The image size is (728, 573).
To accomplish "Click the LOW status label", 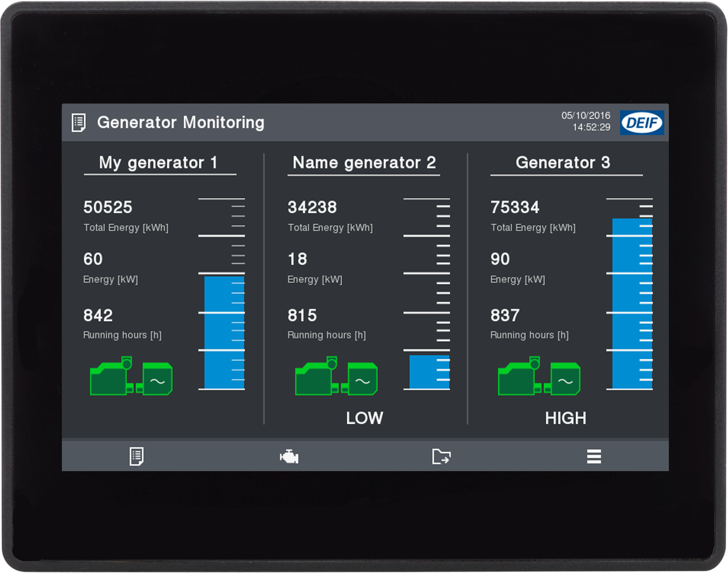I will pyautogui.click(x=364, y=418).
